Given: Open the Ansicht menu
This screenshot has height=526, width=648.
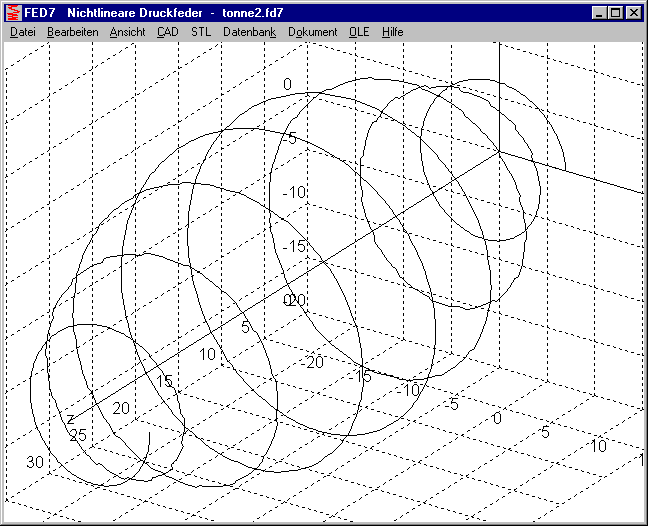Looking at the screenshot, I should (127, 32).
